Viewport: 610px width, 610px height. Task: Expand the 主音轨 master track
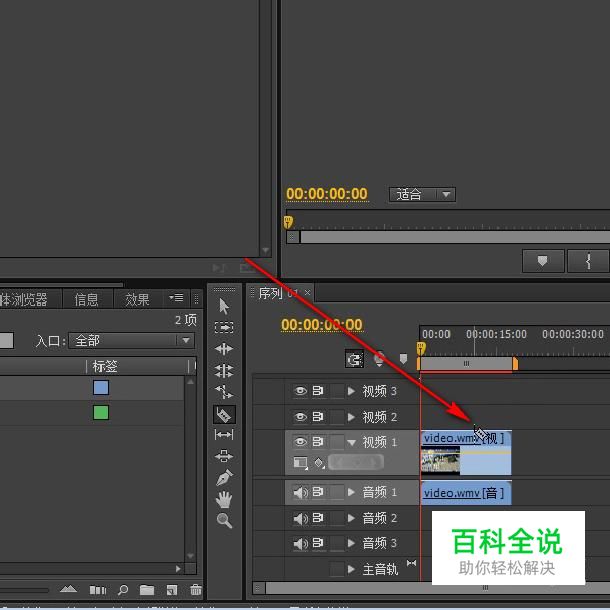pyautogui.click(x=351, y=569)
